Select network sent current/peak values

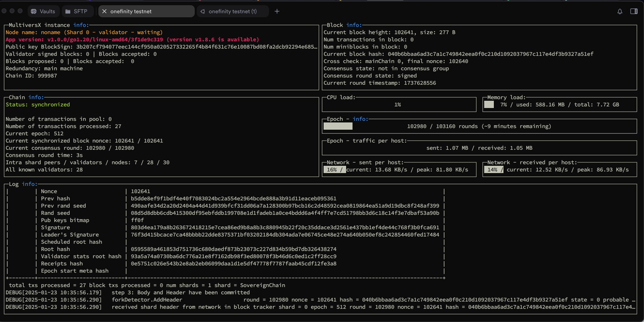coord(407,170)
